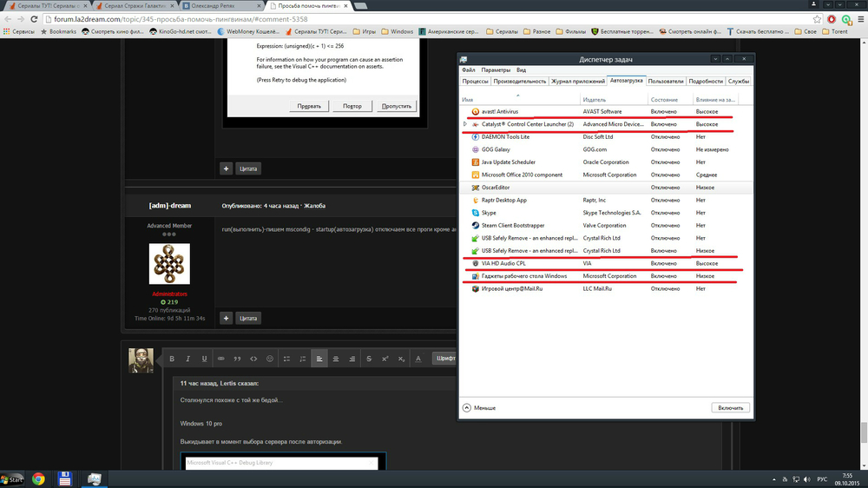Toggle italic formatting in the editor toolbar
Image resolution: width=868 pixels, height=488 pixels.
pos(188,359)
